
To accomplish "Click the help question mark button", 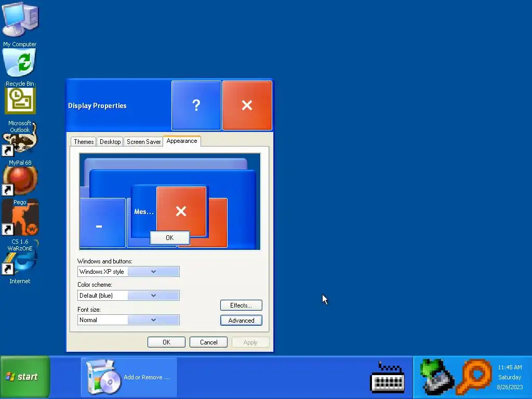I will click(x=196, y=105).
